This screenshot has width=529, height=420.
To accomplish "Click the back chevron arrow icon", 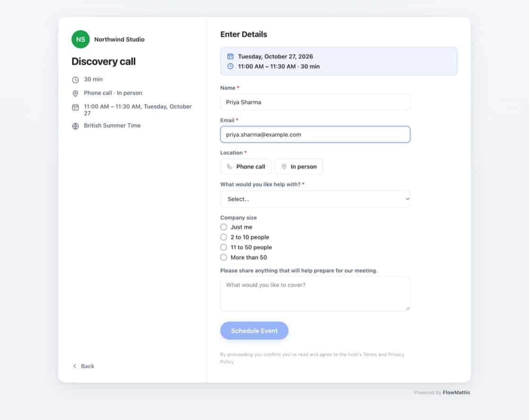I will point(75,366).
